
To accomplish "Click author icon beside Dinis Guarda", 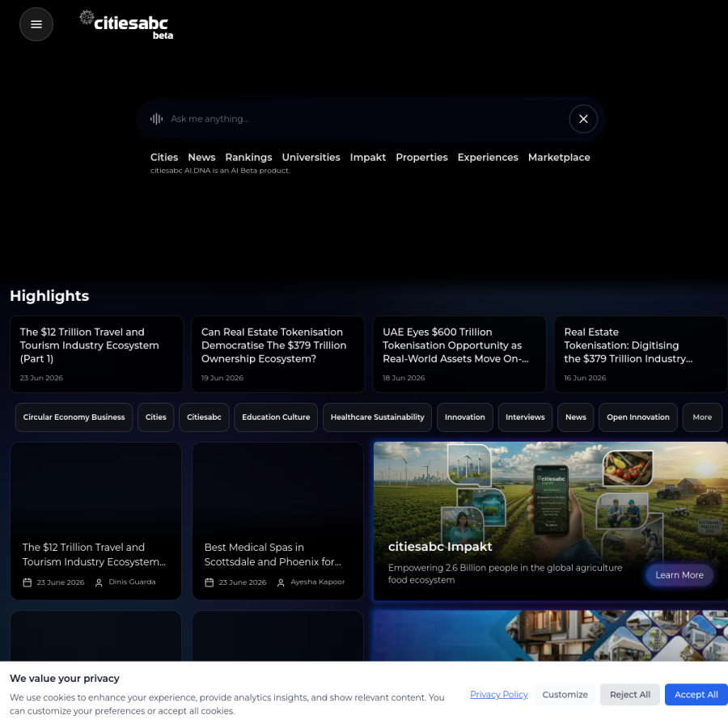I will (x=99, y=582).
